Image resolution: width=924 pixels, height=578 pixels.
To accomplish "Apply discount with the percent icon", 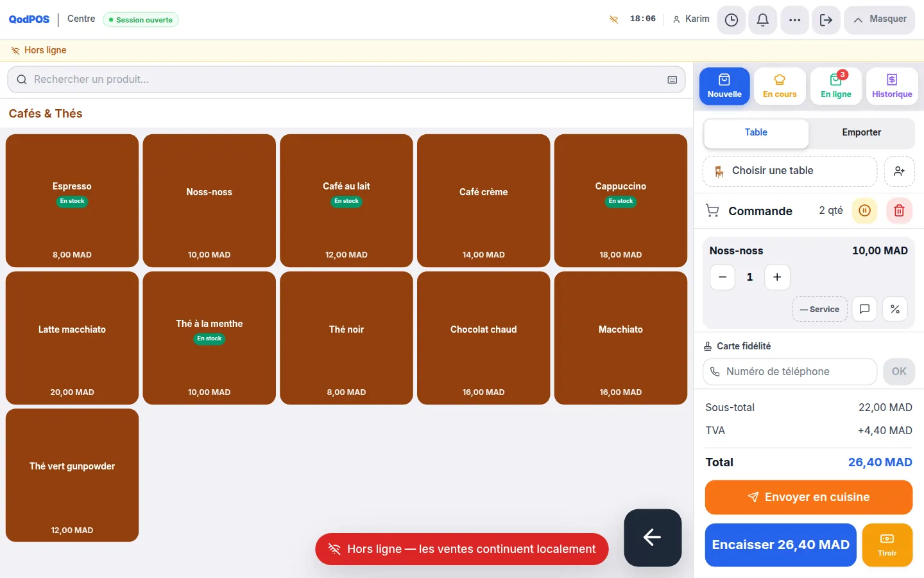I will tap(895, 309).
